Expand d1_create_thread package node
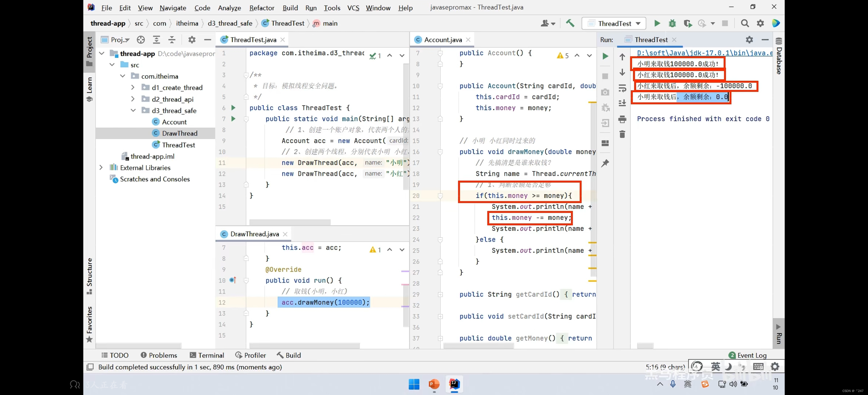This screenshot has height=395, width=868. [133, 87]
